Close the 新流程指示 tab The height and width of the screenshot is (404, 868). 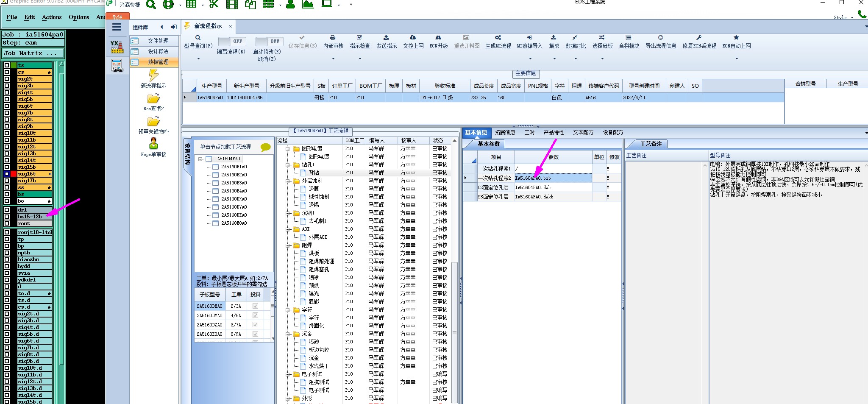(x=231, y=26)
